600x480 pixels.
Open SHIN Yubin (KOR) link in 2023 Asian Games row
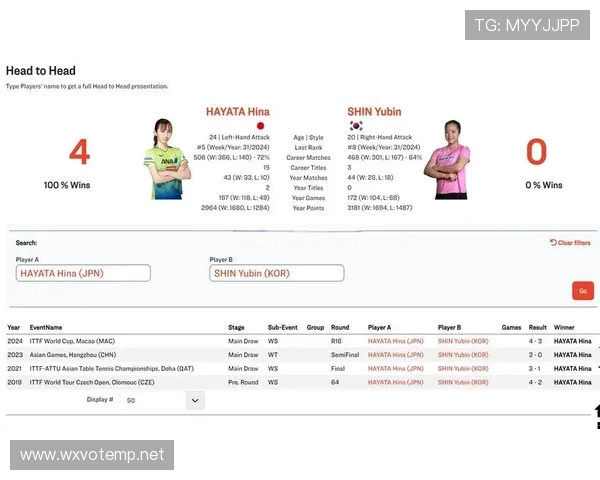pyautogui.click(x=463, y=355)
